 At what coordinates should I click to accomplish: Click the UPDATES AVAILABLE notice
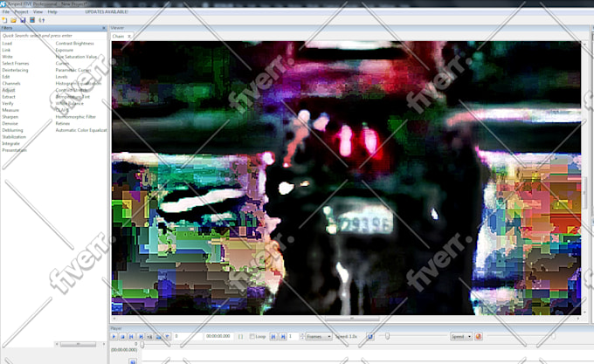coord(107,11)
